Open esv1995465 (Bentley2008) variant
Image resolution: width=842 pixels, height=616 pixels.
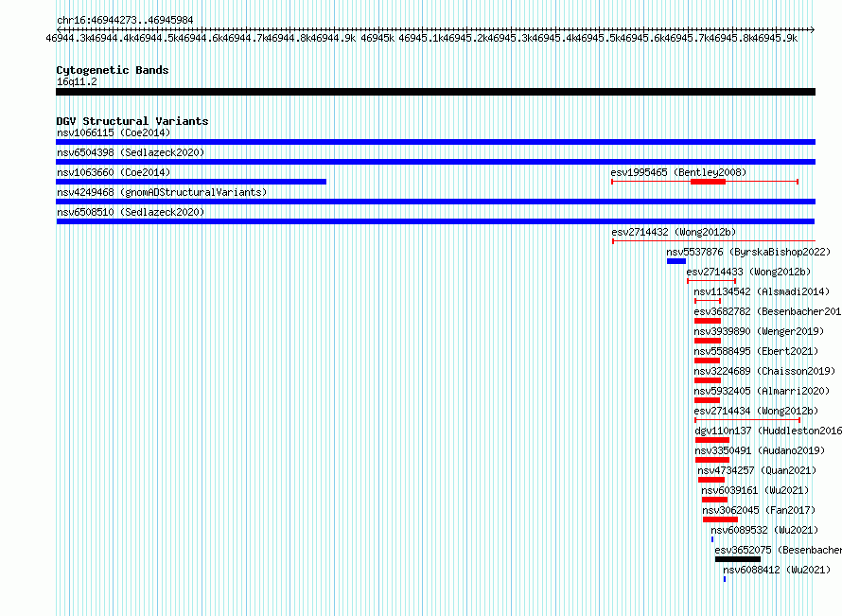pyautogui.click(x=678, y=172)
